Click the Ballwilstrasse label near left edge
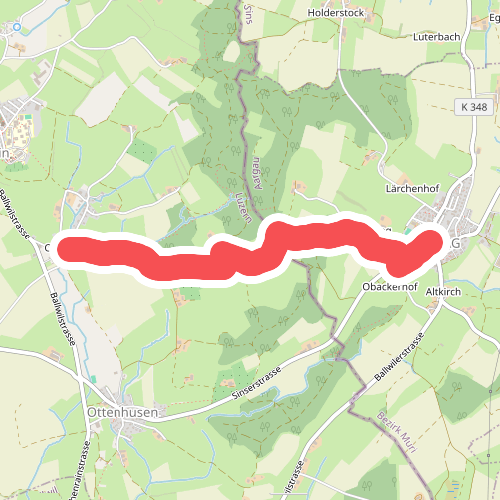 pos(14,214)
